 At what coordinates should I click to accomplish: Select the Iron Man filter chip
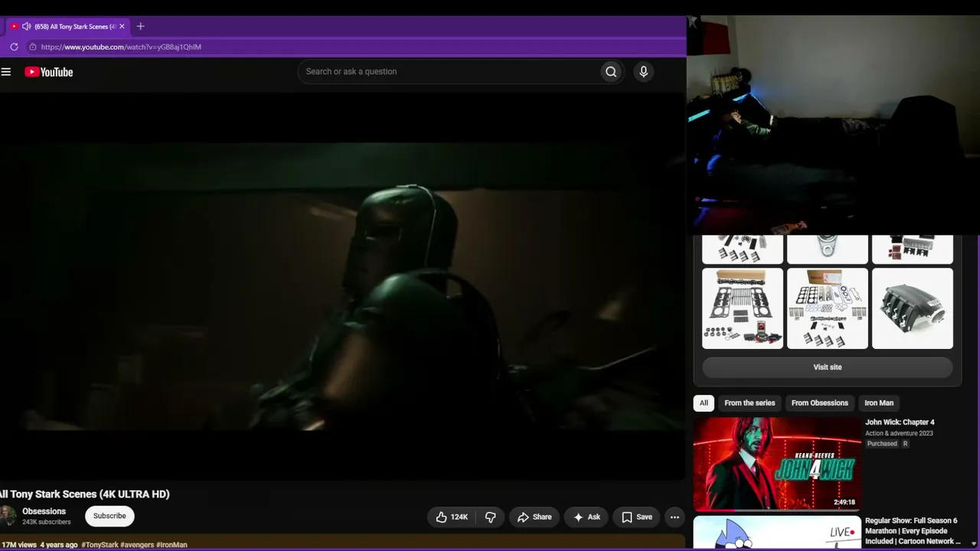[x=879, y=403]
